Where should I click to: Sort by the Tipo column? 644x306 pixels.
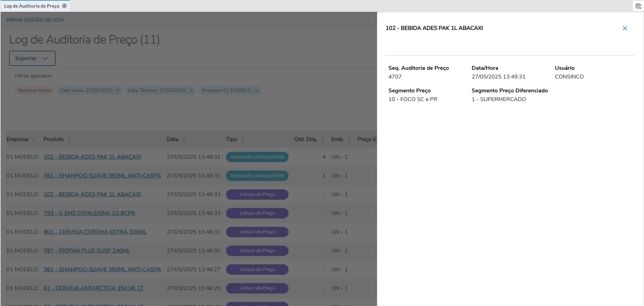coord(243,139)
